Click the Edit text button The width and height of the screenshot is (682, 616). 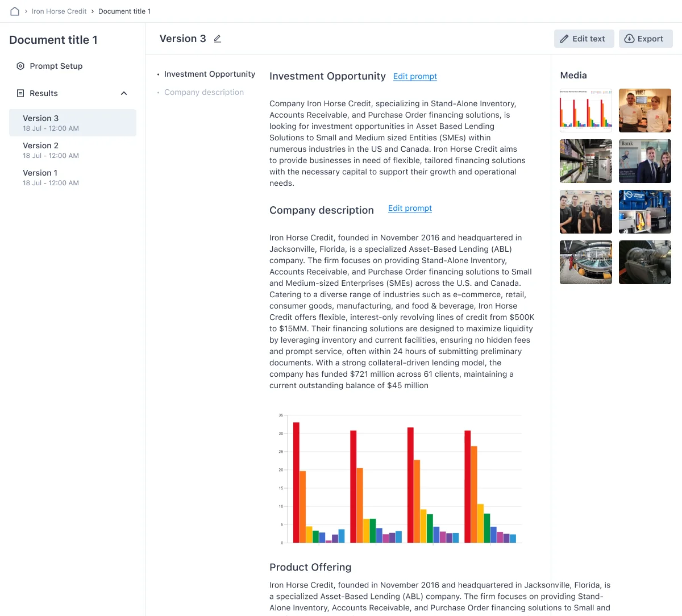(584, 39)
